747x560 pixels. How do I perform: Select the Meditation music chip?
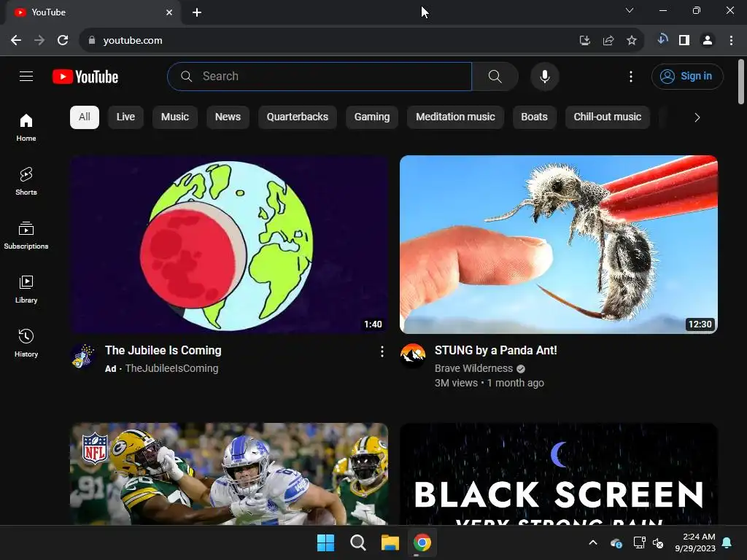click(455, 117)
